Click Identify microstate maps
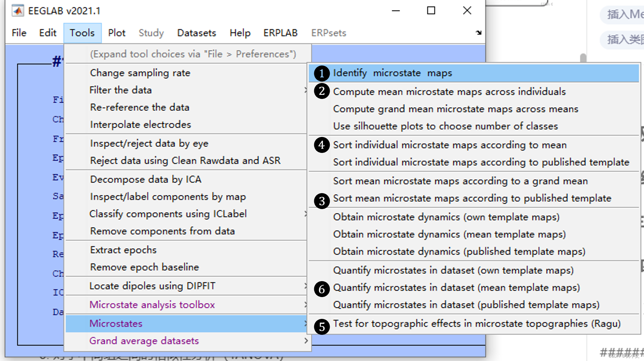Viewport: 644px width, 361px height. (474, 73)
